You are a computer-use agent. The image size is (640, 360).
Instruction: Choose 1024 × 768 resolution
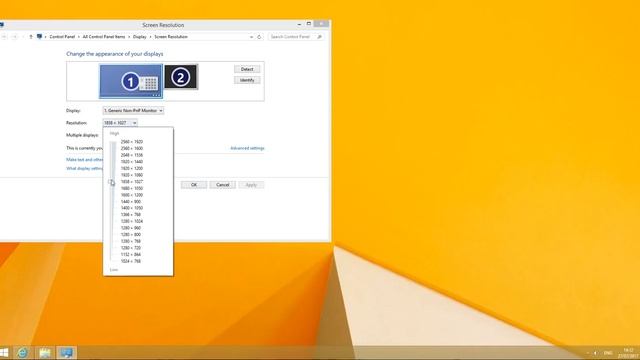[131, 261]
